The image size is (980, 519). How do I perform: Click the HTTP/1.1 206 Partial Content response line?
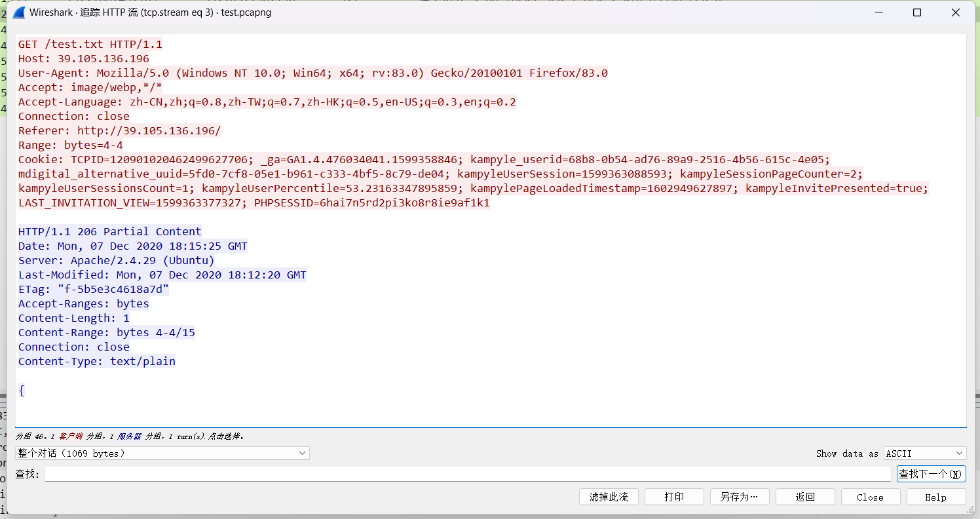[x=109, y=231]
